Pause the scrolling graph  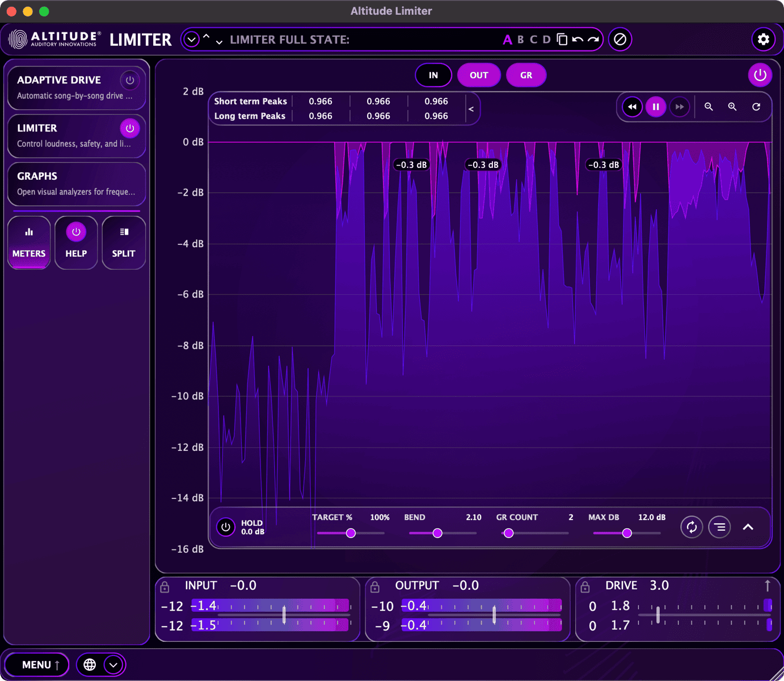point(656,107)
